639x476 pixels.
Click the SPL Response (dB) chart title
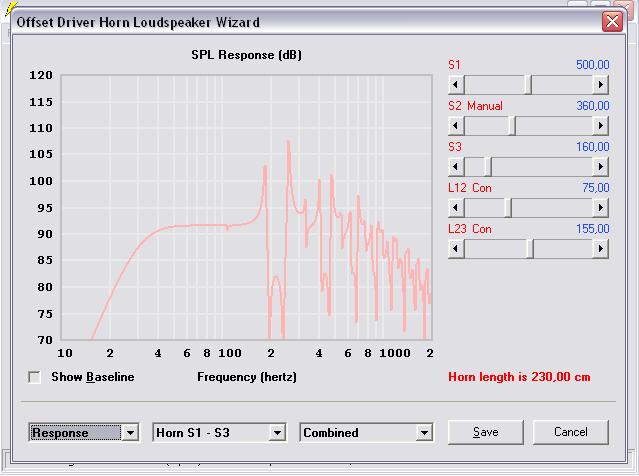[247, 55]
